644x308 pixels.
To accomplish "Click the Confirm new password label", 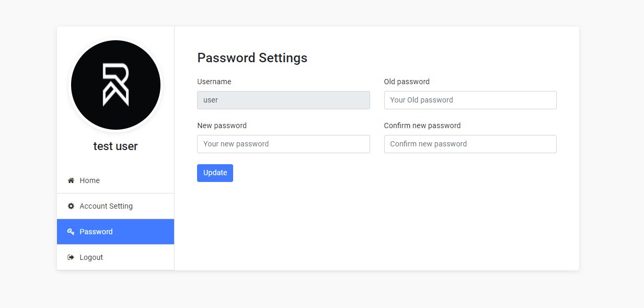I will pos(422,126).
